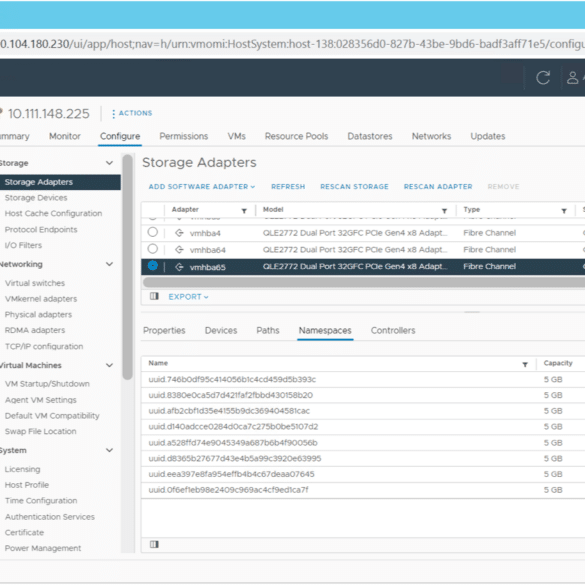Click column chooser icon beside EXPORT
The height and width of the screenshot is (585, 585).
tap(154, 296)
